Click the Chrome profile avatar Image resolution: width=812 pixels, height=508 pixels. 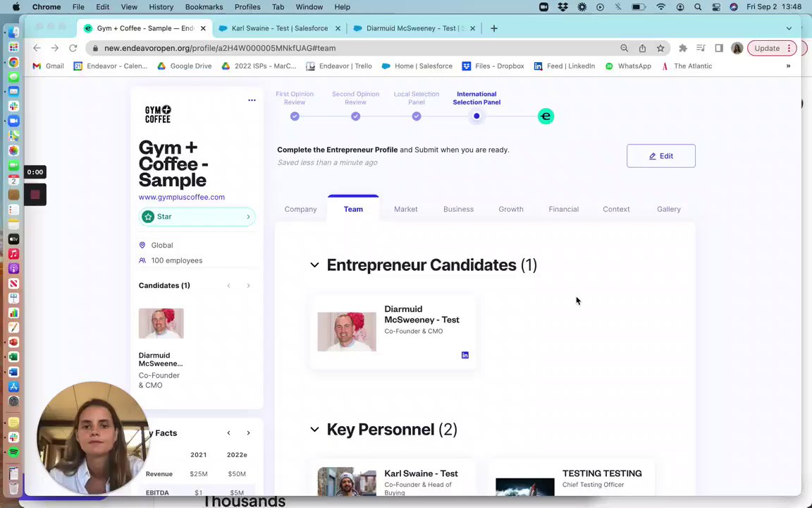[737, 48]
